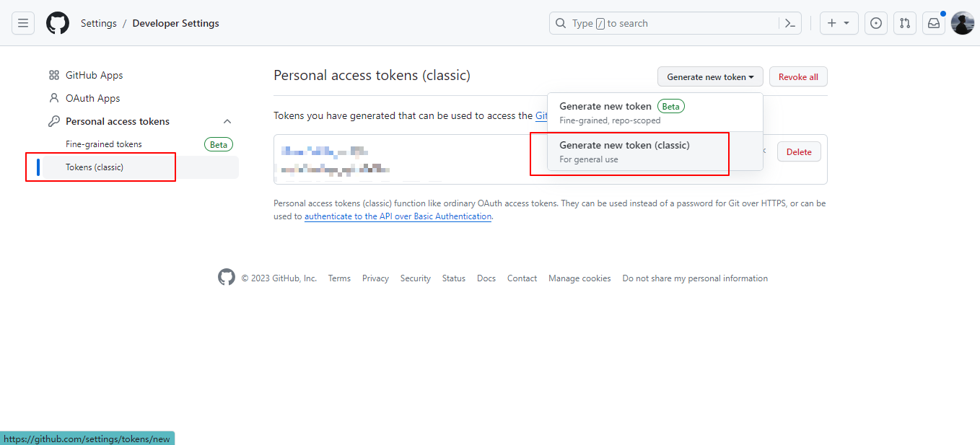The image size is (980, 445).
Task: Click the Revoke all button
Action: 798,76
